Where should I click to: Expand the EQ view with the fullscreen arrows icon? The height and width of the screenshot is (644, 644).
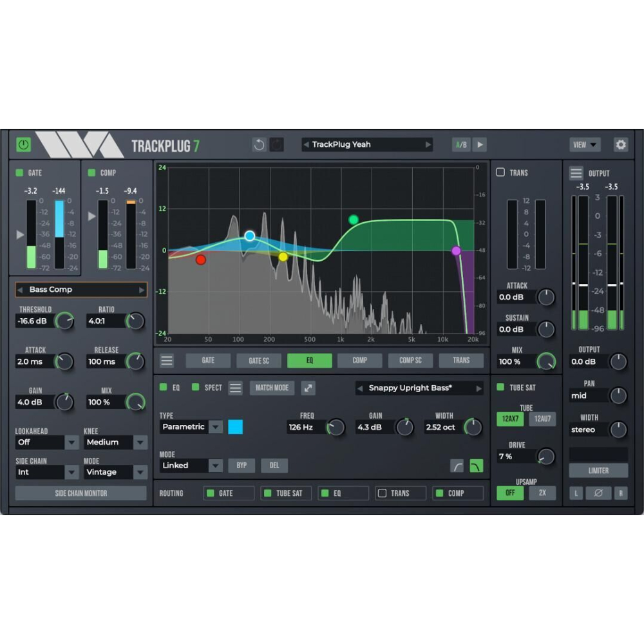308,388
